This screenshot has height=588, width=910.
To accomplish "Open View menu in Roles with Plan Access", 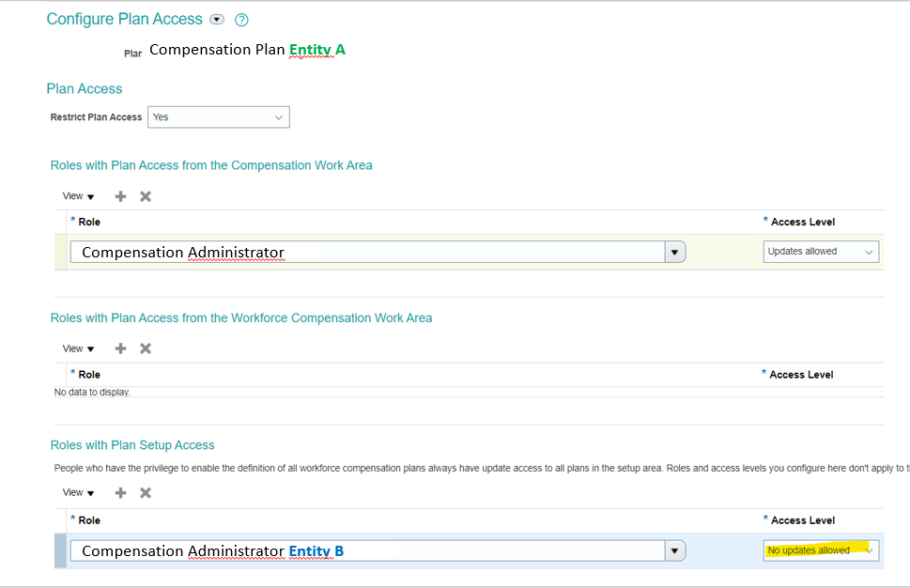I will (x=71, y=195).
